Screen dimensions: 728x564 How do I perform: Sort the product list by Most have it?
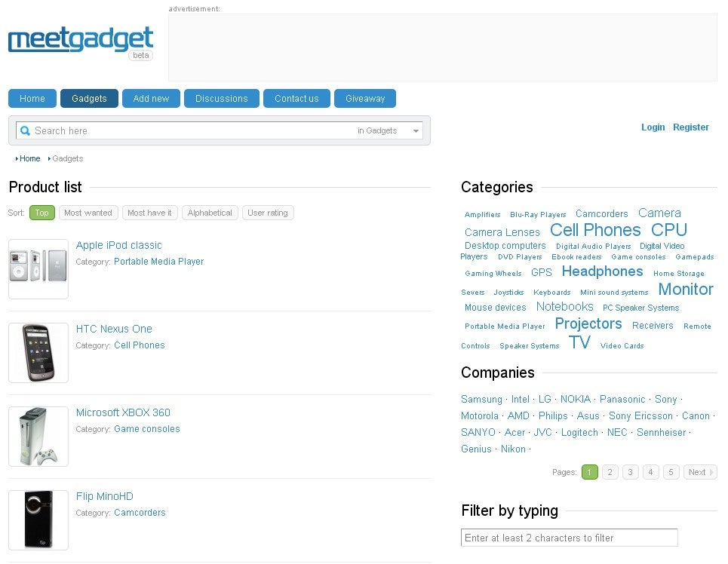click(x=149, y=213)
